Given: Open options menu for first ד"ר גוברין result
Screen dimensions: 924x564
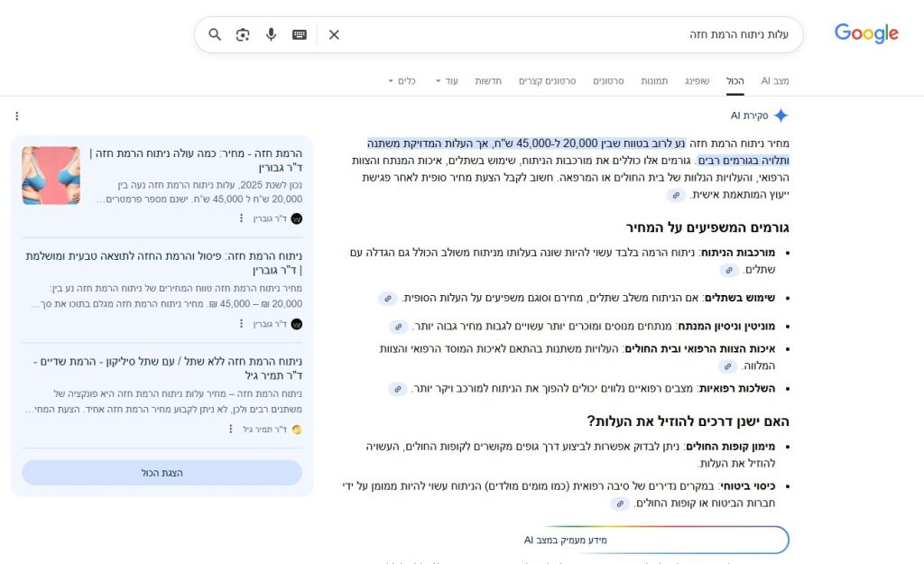Looking at the screenshot, I should click(241, 218).
